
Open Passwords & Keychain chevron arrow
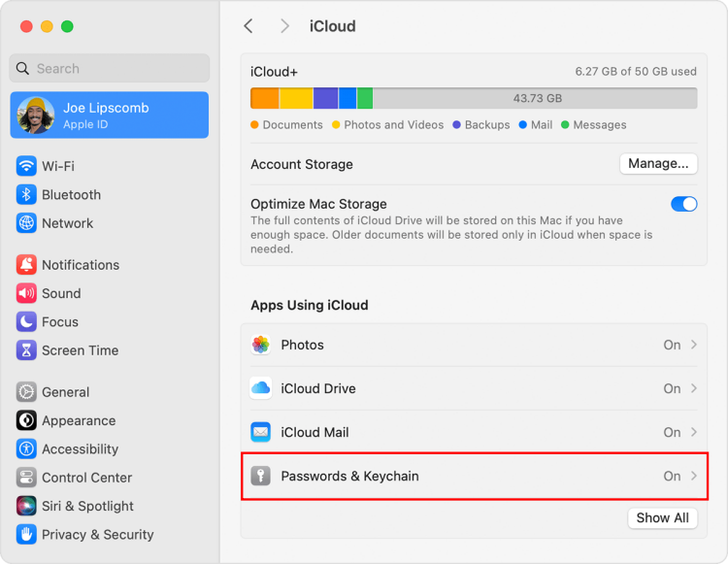click(x=693, y=476)
